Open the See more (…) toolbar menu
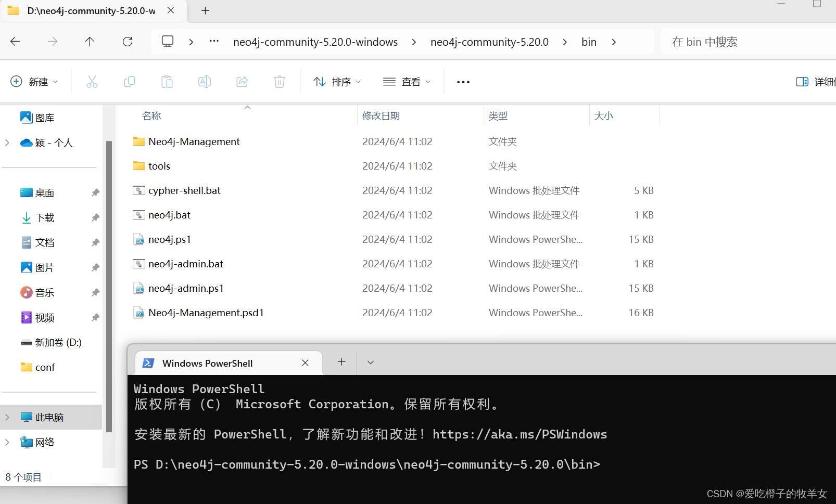 pos(463,82)
